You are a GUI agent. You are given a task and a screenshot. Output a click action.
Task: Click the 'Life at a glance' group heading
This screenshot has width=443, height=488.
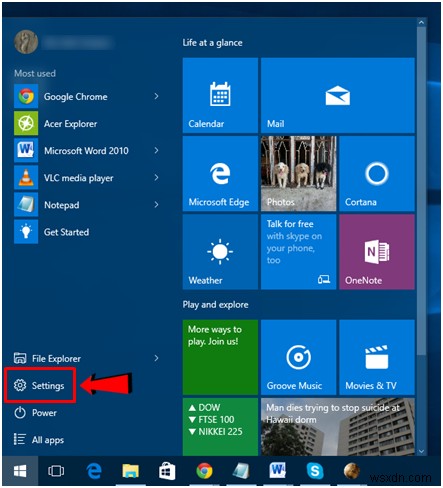click(x=212, y=43)
